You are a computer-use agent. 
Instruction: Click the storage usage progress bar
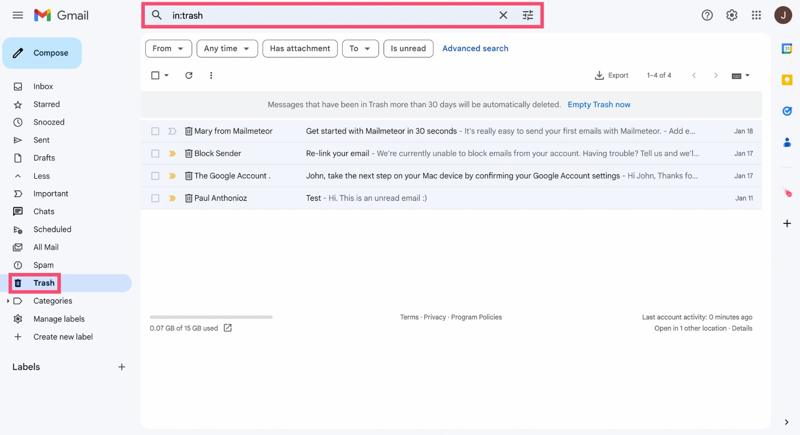pos(211,317)
